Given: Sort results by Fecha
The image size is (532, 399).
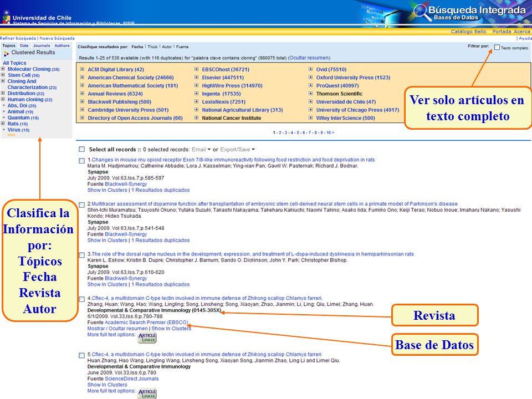Looking at the screenshot, I should (137, 47).
